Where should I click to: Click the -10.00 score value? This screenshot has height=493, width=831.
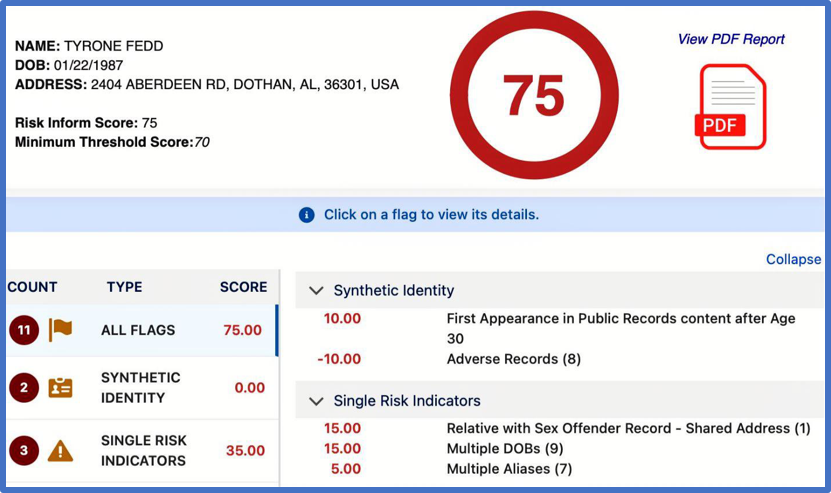pyautogui.click(x=339, y=359)
